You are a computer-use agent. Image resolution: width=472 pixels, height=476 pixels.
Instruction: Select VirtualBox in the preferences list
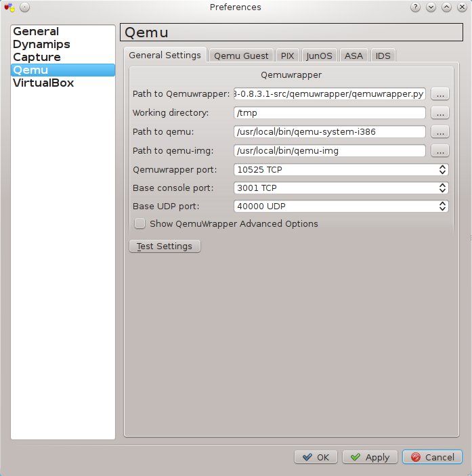[x=43, y=83]
